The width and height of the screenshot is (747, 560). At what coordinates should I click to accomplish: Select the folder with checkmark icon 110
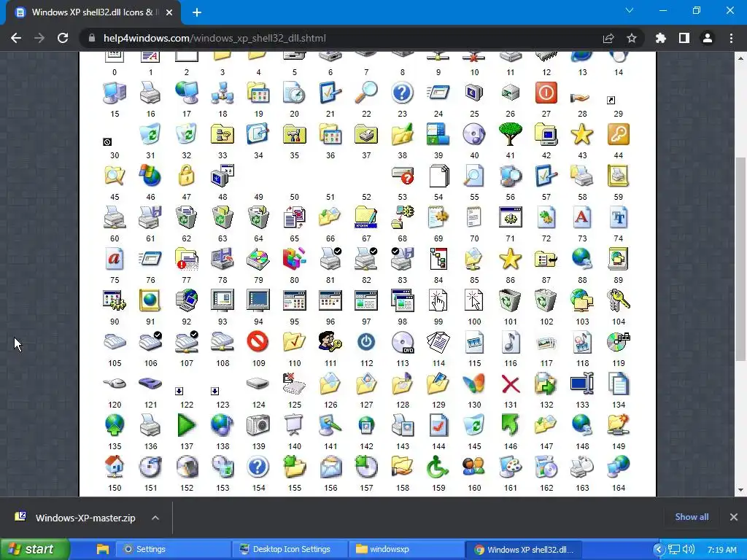pos(294,342)
